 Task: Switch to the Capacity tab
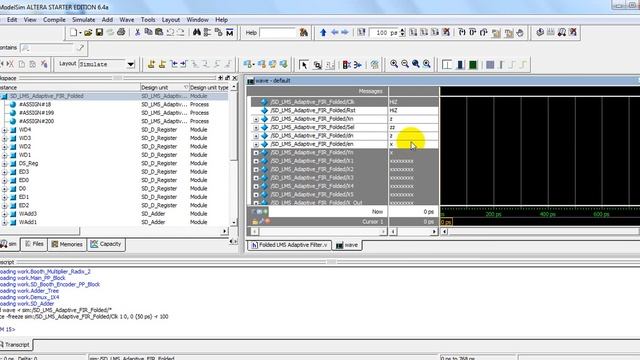106,244
